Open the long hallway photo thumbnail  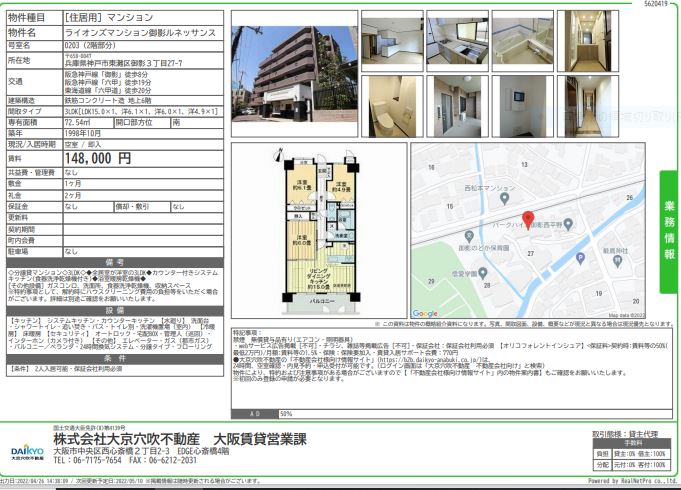(588, 106)
